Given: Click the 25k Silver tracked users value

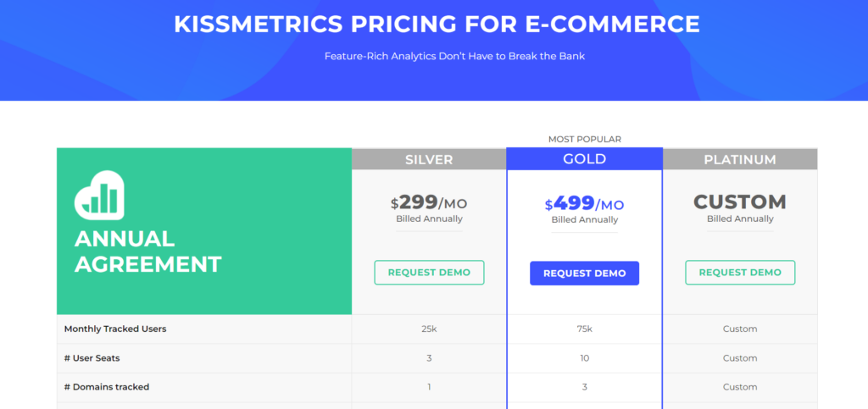Looking at the screenshot, I should pos(429,329).
